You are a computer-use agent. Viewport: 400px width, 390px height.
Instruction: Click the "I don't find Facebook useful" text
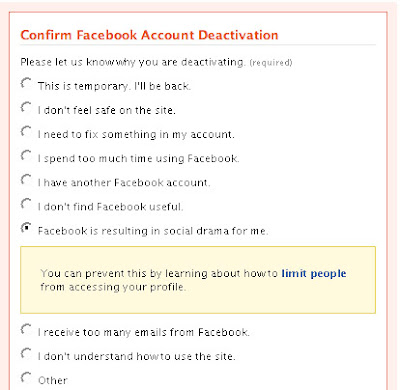coord(110,207)
